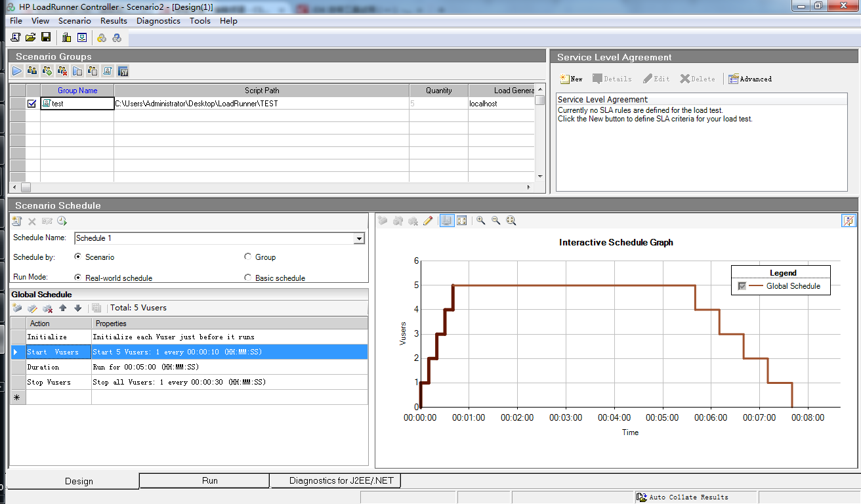Add an action with the Global Schedule add icon
Viewport: 861px width, 504px height.
pos(18,308)
